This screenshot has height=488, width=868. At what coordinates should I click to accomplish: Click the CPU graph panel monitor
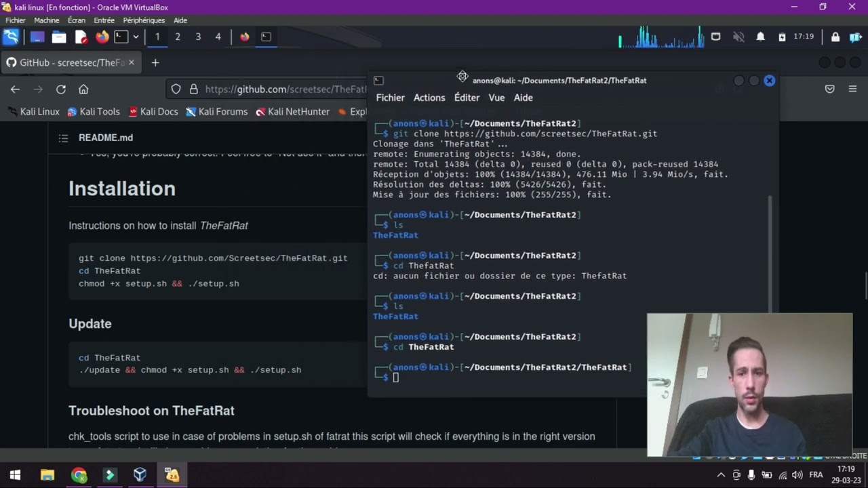(x=661, y=37)
